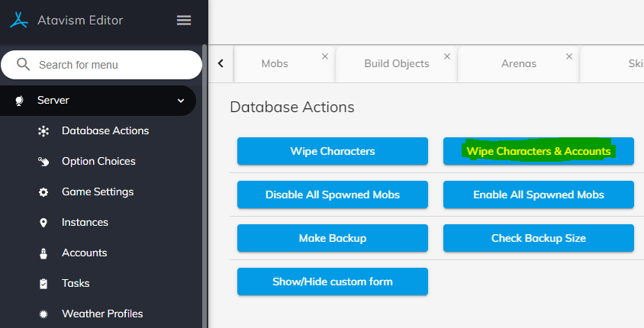This screenshot has height=328, width=644.
Task: Click the Search for menu field
Action: pos(107,65)
